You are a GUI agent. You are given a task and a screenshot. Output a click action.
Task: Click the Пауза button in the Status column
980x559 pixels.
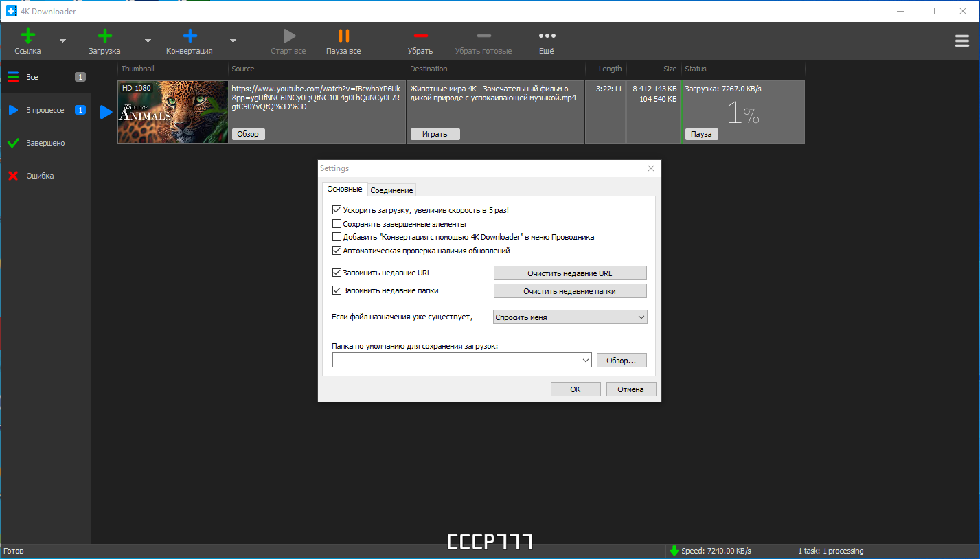(x=701, y=134)
